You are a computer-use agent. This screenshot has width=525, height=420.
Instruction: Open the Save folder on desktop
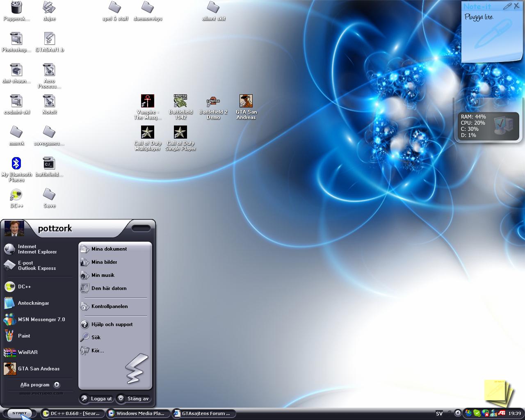point(49,197)
